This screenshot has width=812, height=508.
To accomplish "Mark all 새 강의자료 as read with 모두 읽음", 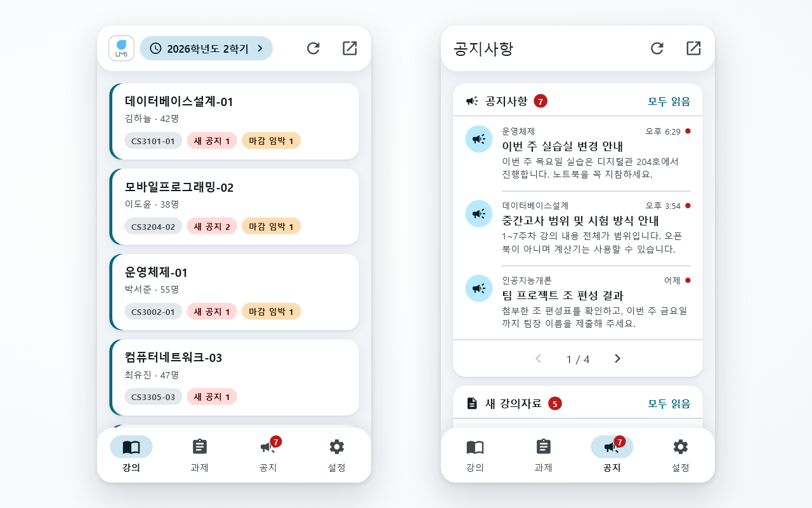I will click(669, 403).
